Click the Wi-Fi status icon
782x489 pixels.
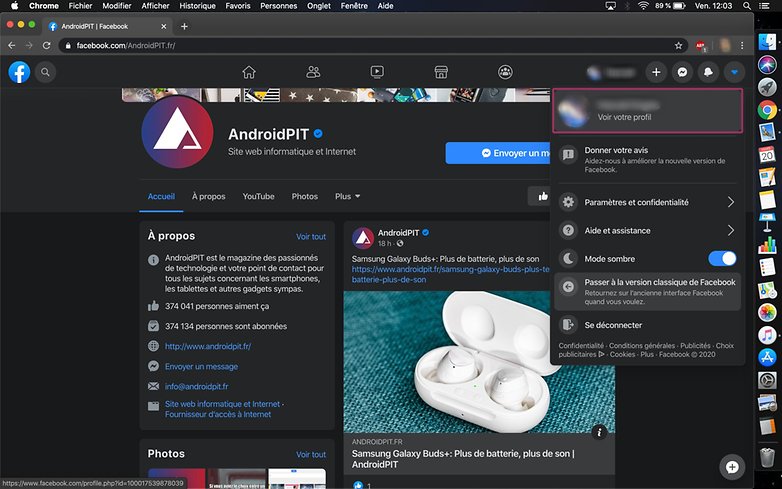point(643,6)
